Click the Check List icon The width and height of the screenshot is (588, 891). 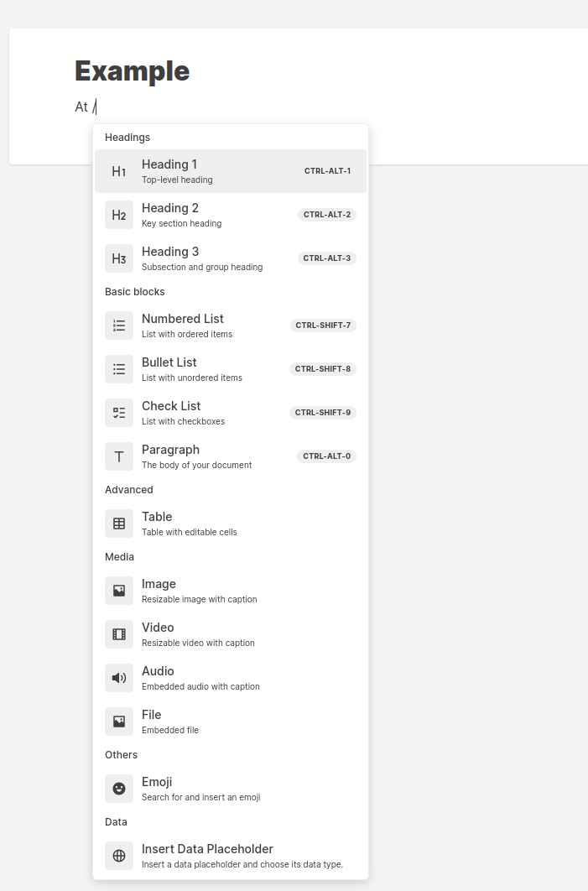[119, 413]
